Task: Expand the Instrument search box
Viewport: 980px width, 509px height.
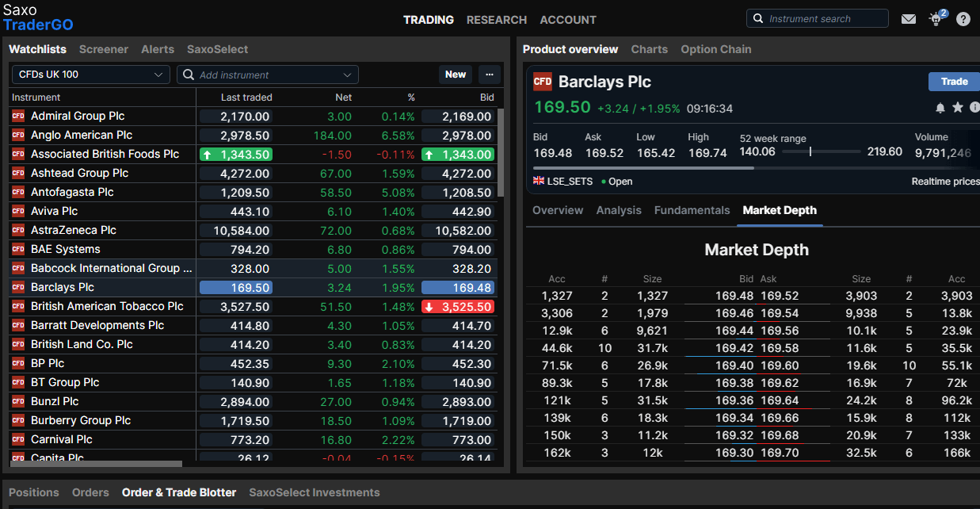Action: coord(817,17)
